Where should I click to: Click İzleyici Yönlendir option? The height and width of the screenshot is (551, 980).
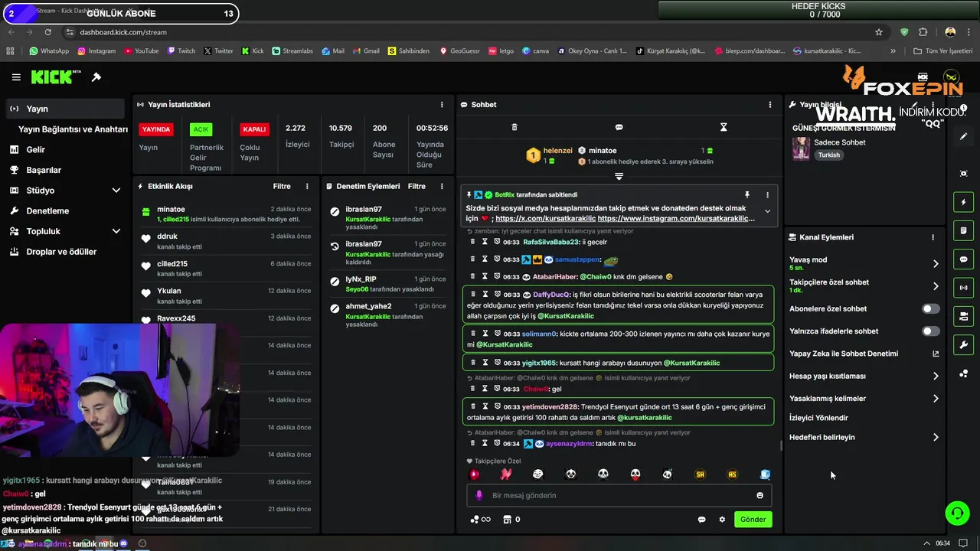click(818, 418)
